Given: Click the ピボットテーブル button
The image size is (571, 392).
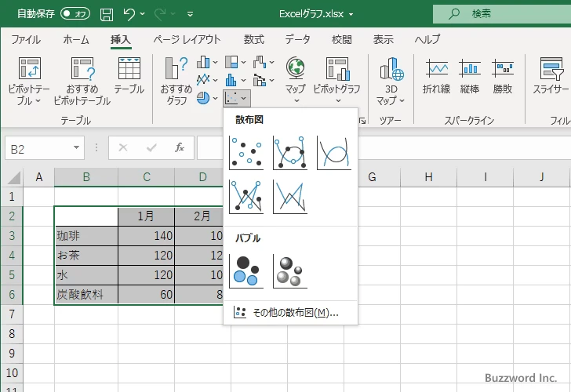Looking at the screenshot, I should point(29,81).
